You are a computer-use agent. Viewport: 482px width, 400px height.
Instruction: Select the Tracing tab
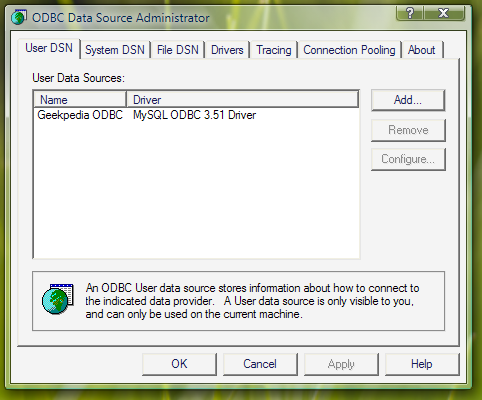tap(274, 50)
